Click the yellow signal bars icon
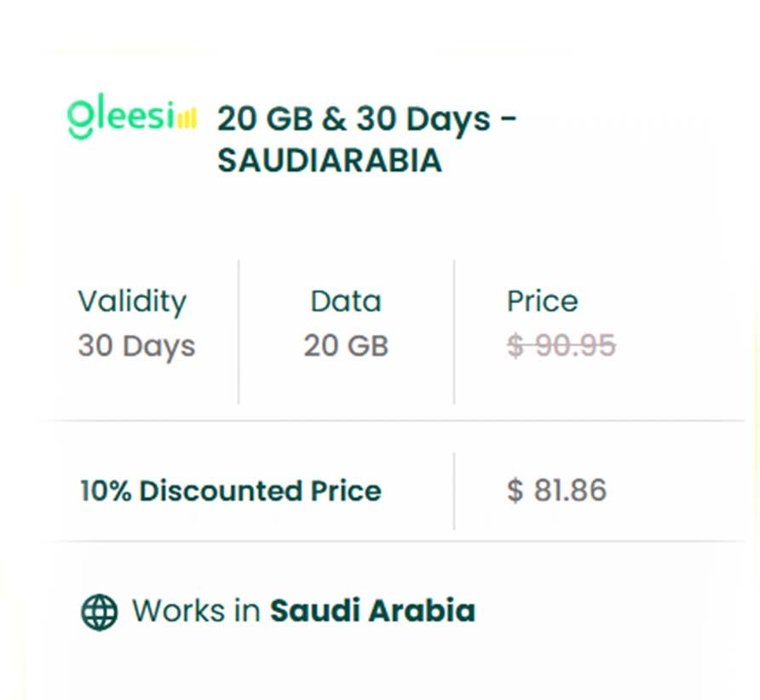Viewport: 760px width, 700px height. (x=187, y=118)
